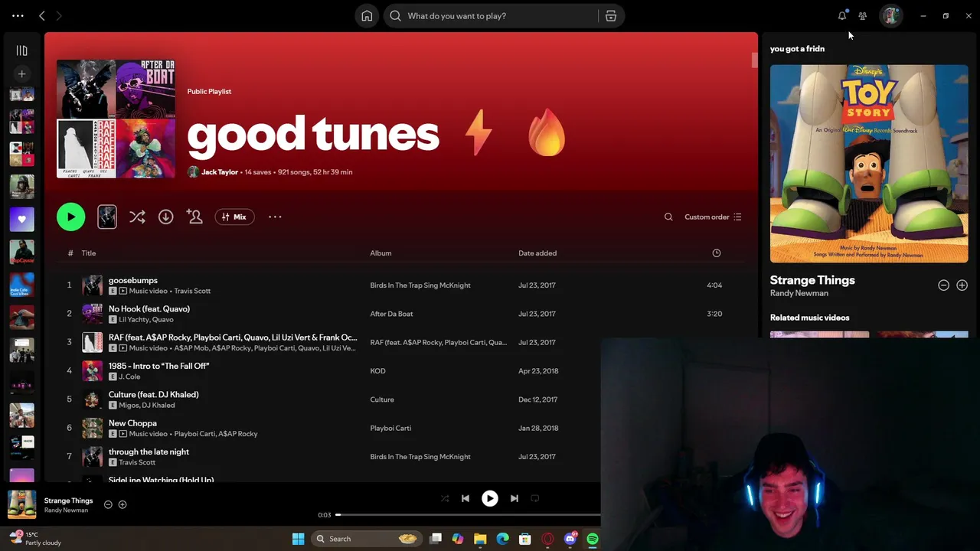Open Microsoft Edge from the taskbar
The image size is (980, 551).
click(x=502, y=539)
